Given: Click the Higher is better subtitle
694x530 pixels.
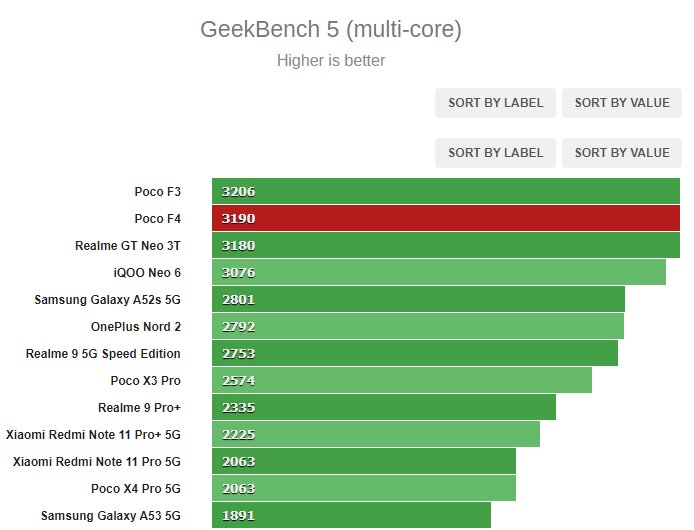Looking at the screenshot, I should coord(331,60).
